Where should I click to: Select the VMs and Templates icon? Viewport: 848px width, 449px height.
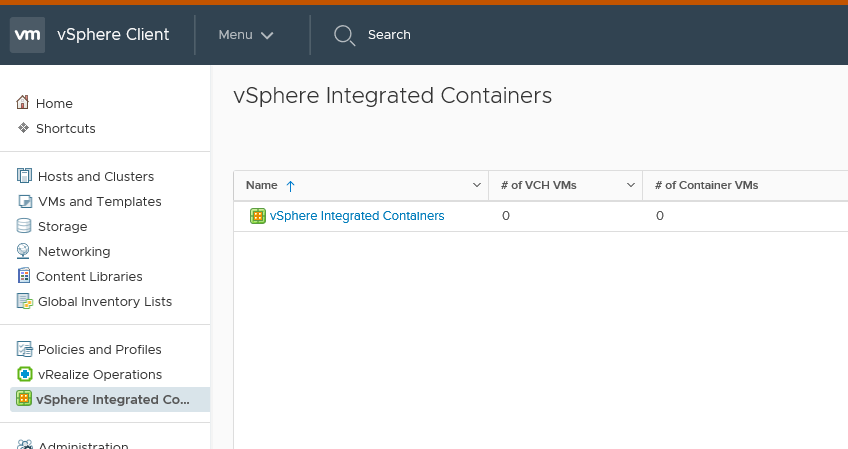click(x=25, y=201)
